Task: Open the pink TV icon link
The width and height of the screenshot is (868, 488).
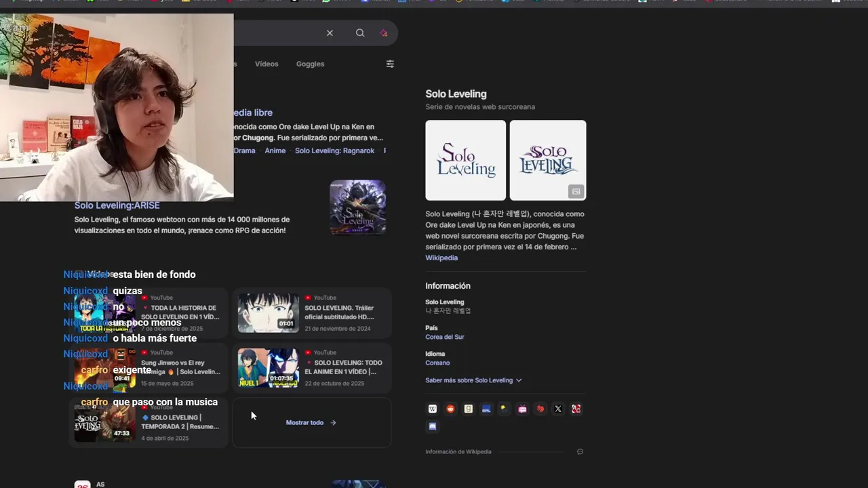Action: (522, 409)
